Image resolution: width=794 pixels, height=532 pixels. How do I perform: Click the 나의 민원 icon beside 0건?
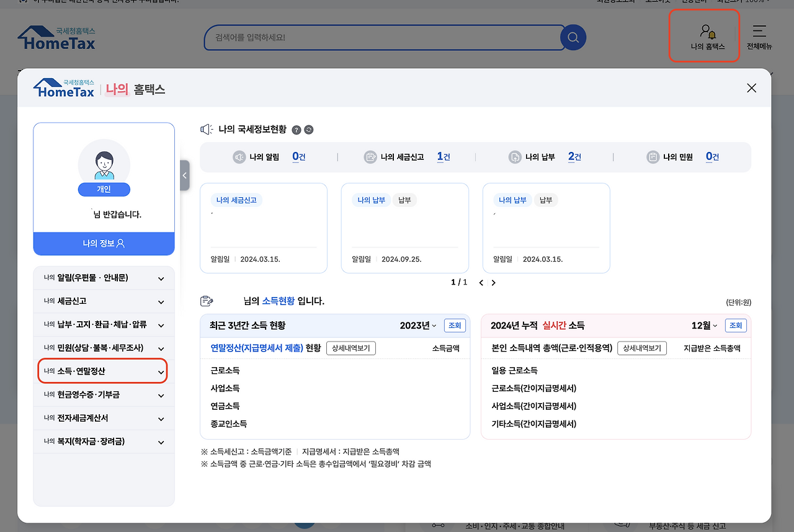[653, 157]
